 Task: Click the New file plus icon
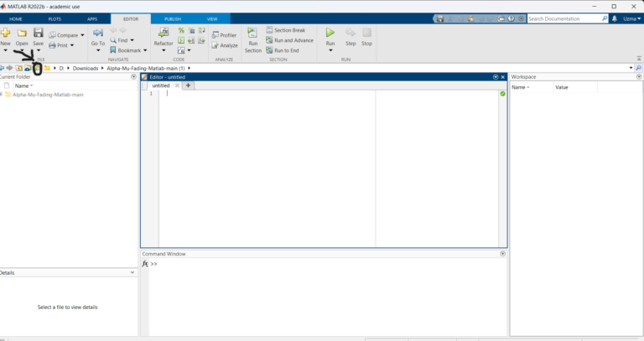[x=5, y=33]
